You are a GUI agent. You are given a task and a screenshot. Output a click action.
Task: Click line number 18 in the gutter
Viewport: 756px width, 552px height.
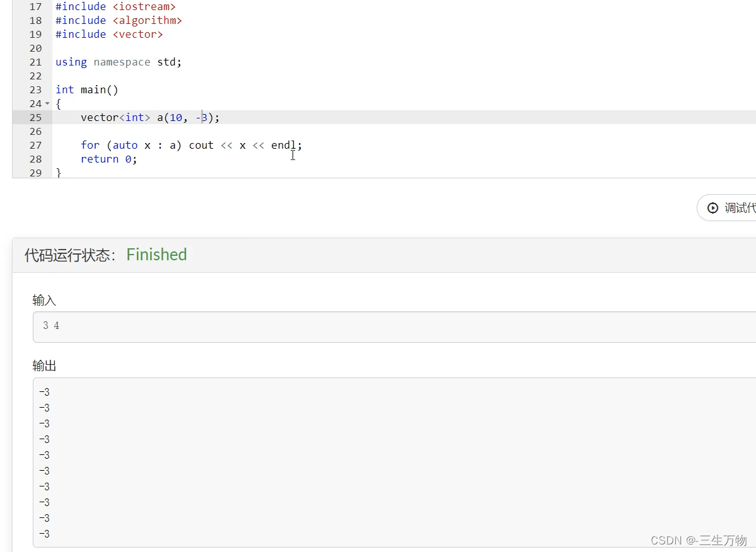pyautogui.click(x=36, y=21)
